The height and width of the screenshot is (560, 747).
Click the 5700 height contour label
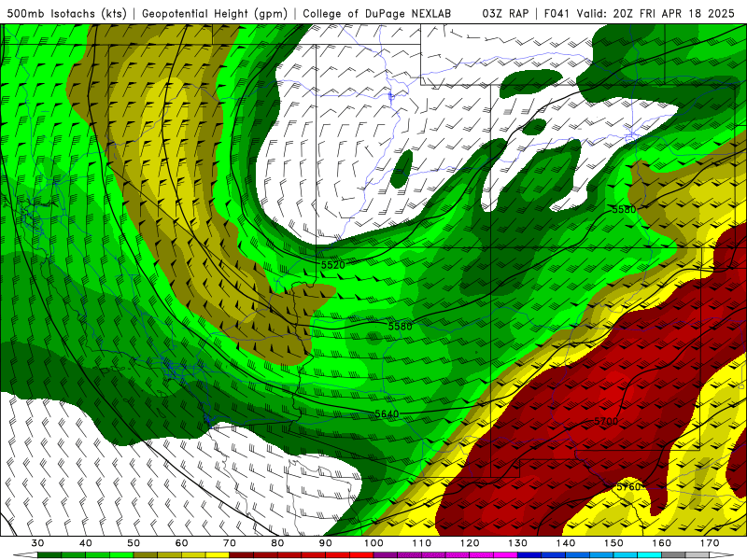pos(606,422)
